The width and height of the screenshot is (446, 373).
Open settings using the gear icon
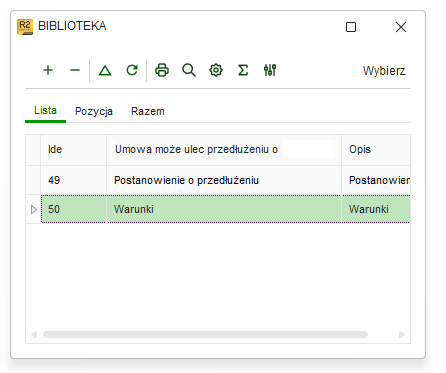(216, 70)
